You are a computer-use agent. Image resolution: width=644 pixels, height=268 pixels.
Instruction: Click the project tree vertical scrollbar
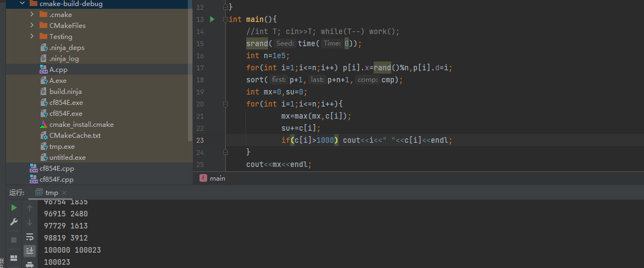pyautogui.click(x=190, y=70)
